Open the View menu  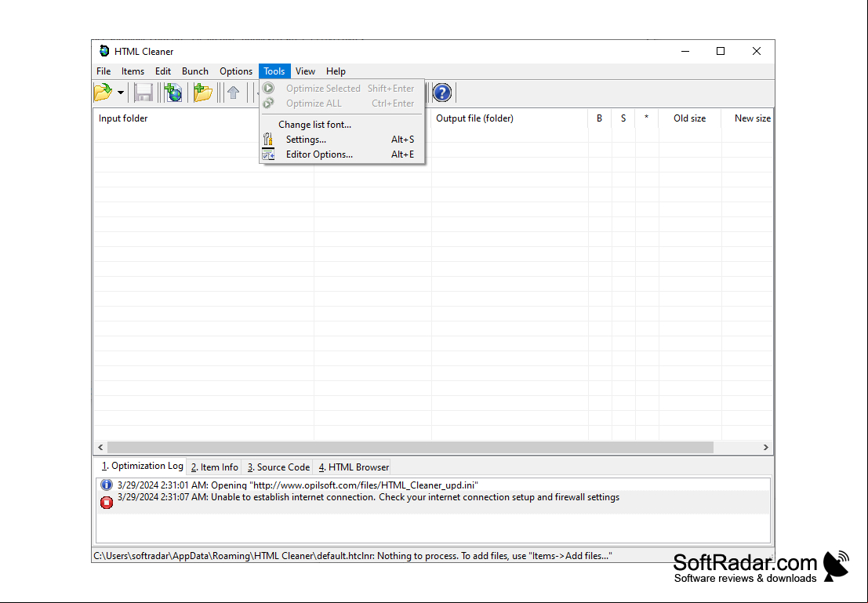[305, 71]
